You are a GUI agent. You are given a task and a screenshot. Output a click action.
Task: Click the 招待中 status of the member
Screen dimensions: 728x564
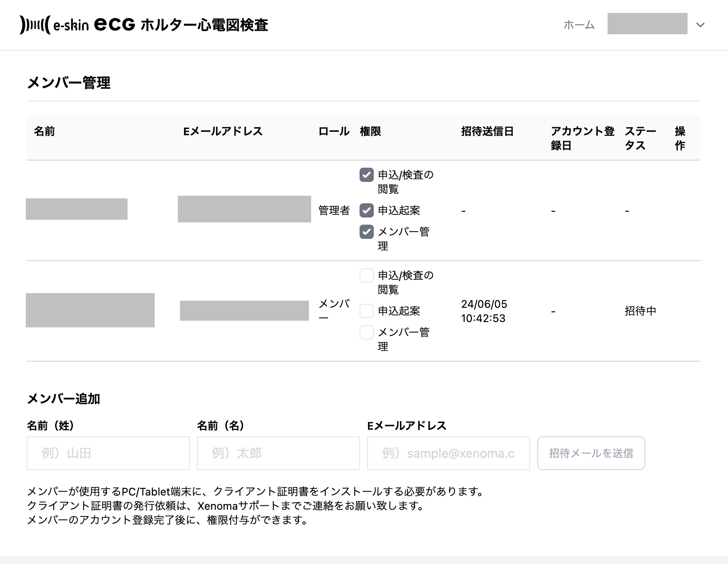640,311
